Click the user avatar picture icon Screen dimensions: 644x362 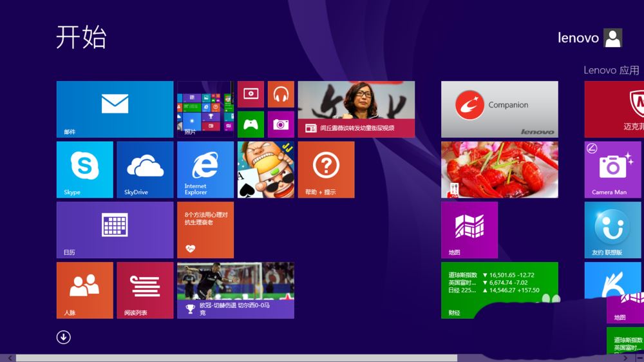tap(613, 38)
